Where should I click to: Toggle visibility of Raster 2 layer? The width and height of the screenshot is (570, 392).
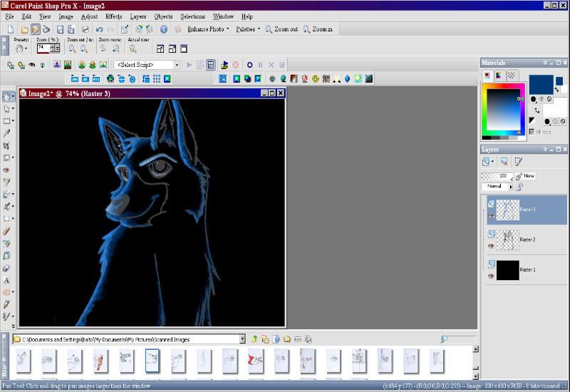[491, 246]
